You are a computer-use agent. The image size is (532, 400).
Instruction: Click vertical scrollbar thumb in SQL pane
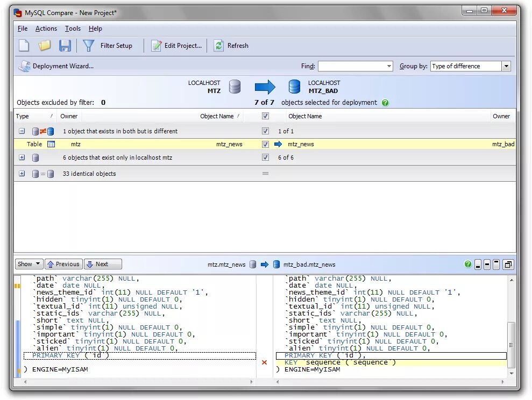[x=511, y=345]
